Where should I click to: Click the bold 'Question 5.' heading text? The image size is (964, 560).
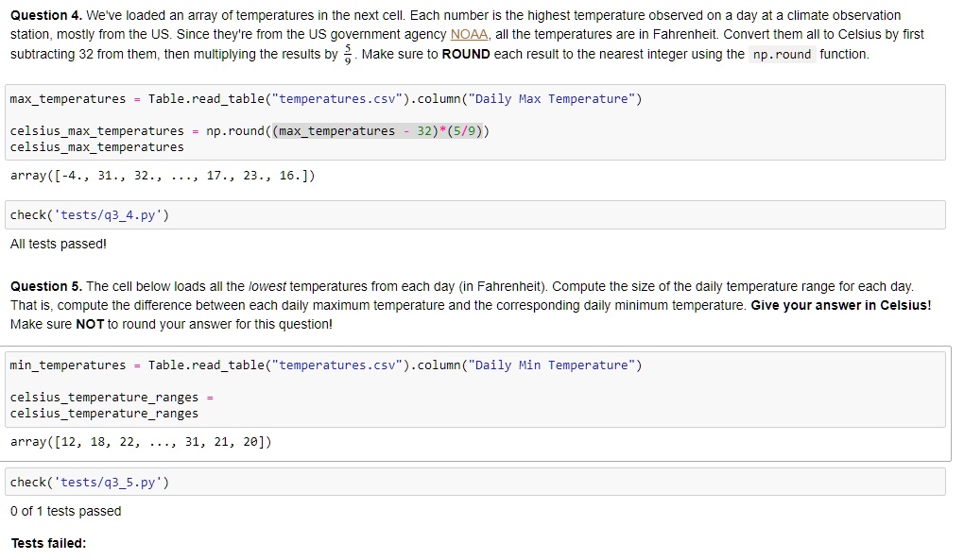[x=46, y=286]
